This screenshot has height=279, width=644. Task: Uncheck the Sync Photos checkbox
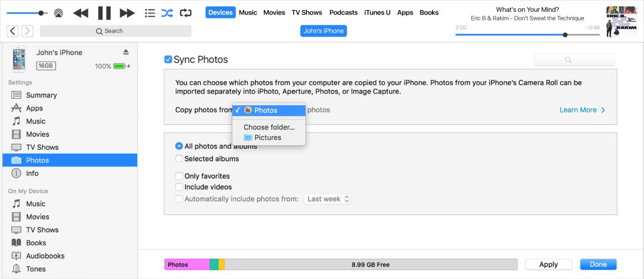168,60
